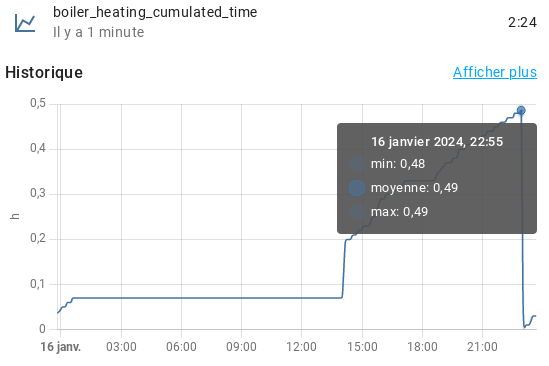Click the min series dot in tooltip

pyautogui.click(x=357, y=164)
